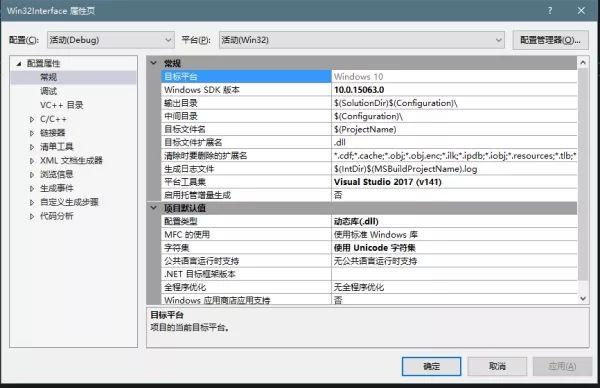Collapse the 配置属性 tree node
This screenshot has width=600, height=388.
[x=19, y=64]
